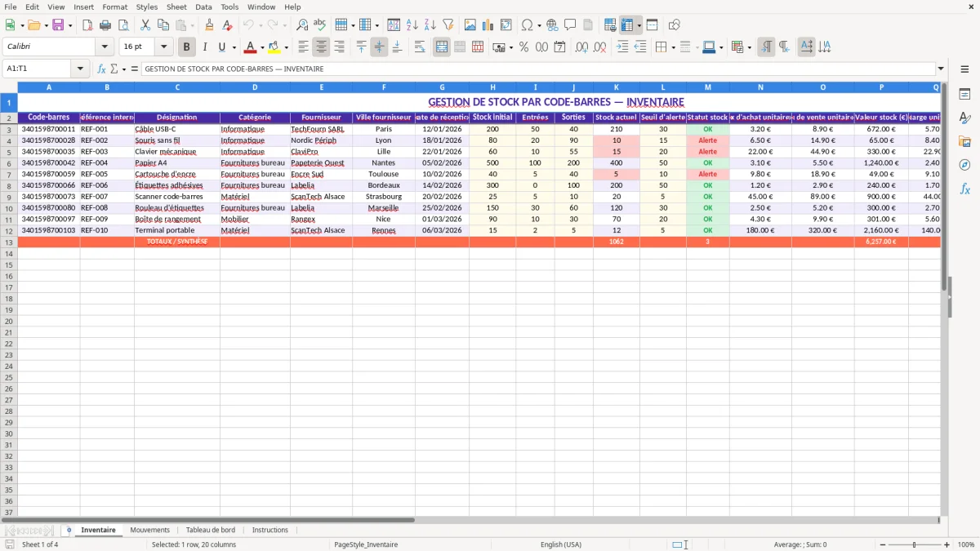Open the Styles menu

point(147,7)
